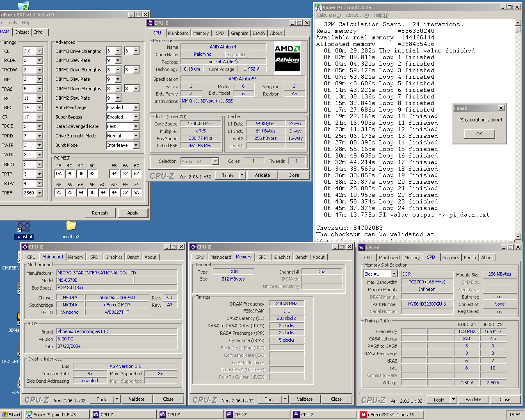Open Tools dropdown arrow in CPU-Z CPU window
The image size is (525, 420).
tap(242, 175)
